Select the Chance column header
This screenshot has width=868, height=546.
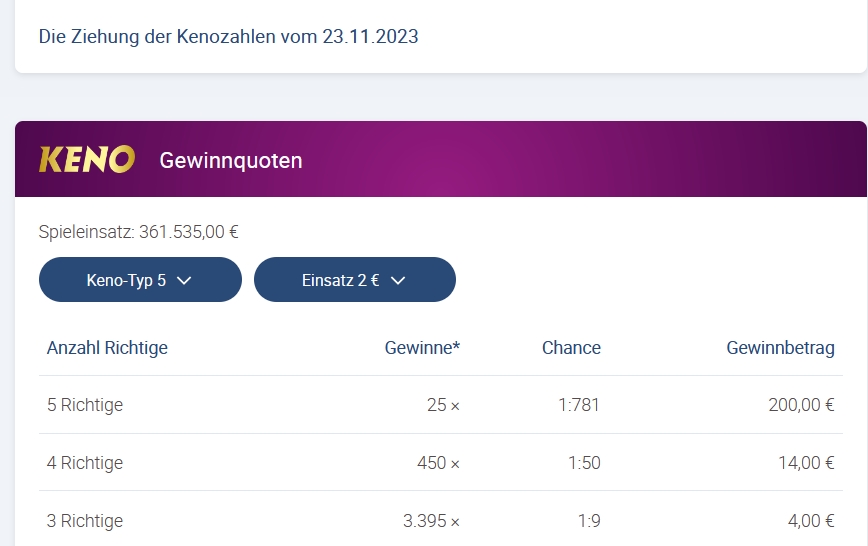[571, 348]
